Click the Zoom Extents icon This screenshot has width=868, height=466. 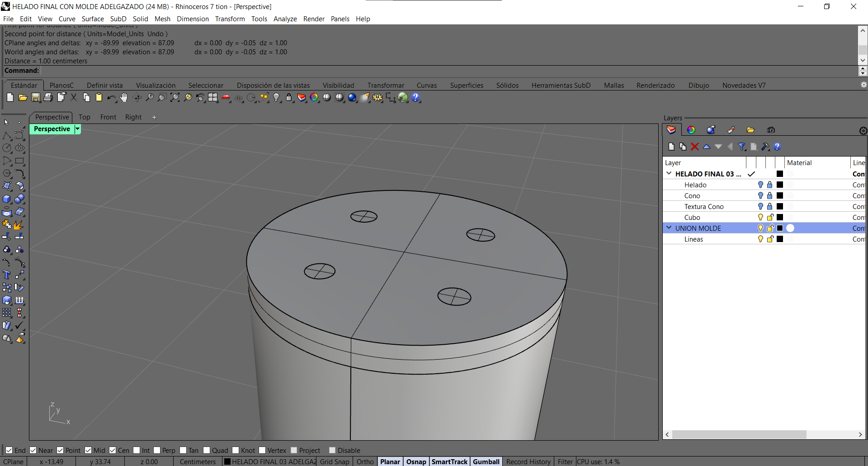[175, 97]
